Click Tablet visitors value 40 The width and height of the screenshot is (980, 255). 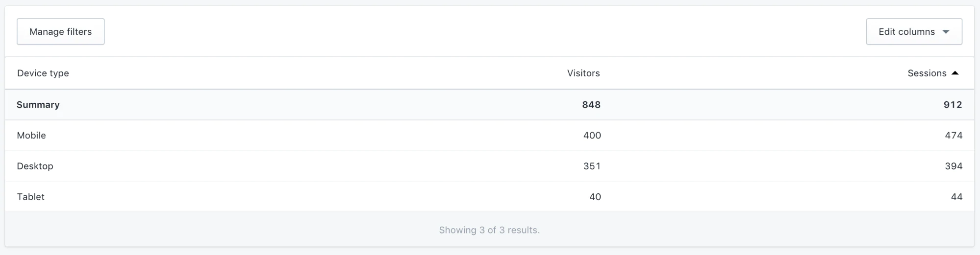point(595,197)
